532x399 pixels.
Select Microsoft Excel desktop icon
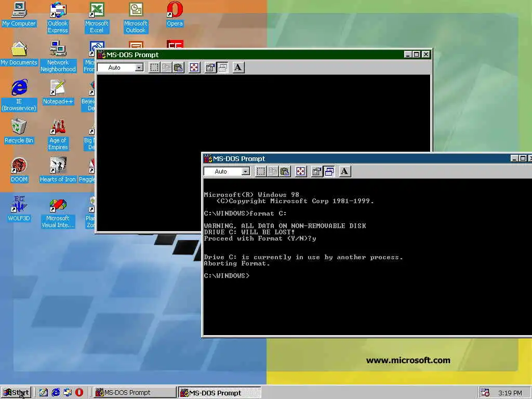click(x=97, y=17)
